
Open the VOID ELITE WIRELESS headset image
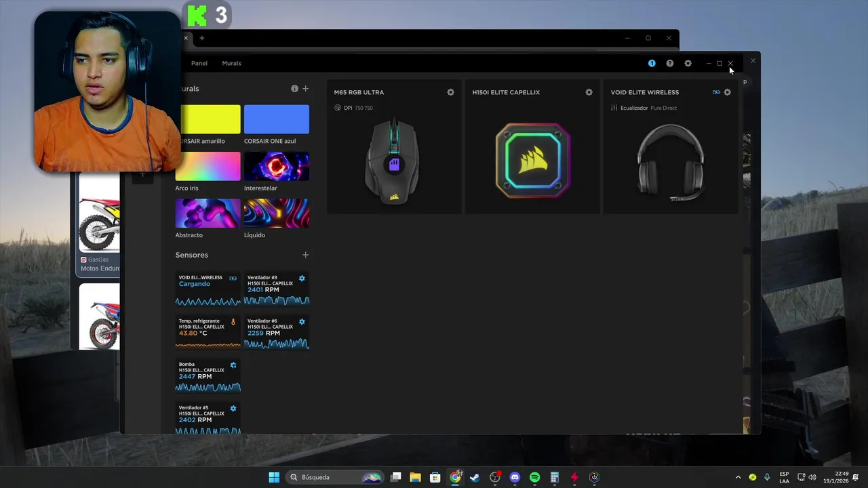671,163
